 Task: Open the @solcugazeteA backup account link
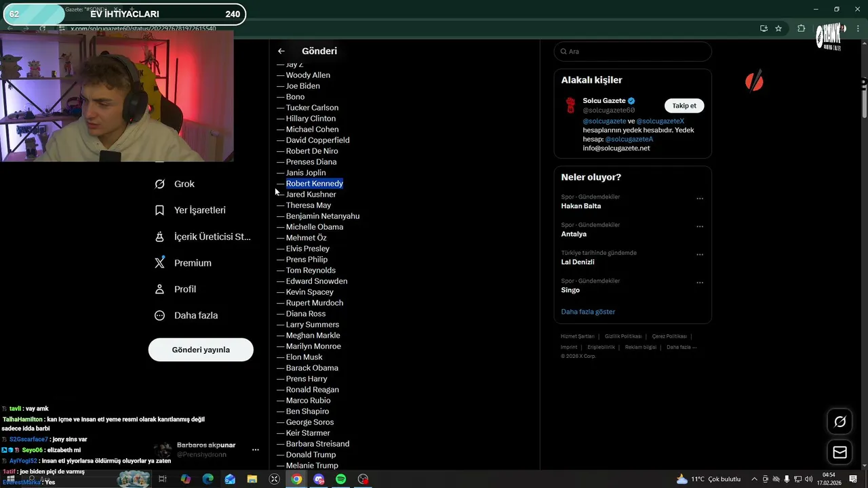click(629, 139)
